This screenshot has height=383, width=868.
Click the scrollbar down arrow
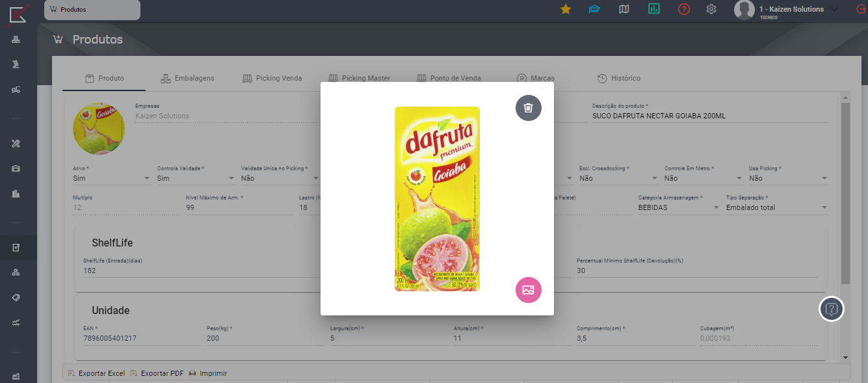tap(845, 358)
